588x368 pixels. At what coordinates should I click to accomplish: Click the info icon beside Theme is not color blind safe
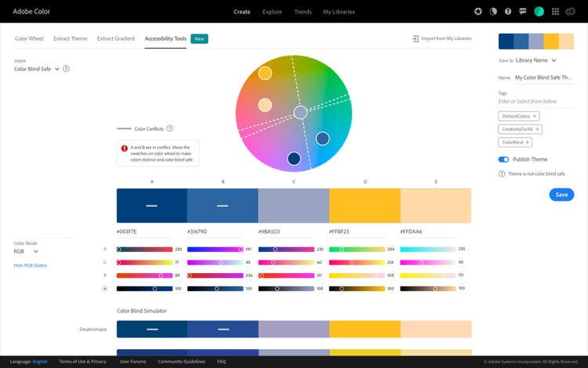502,173
